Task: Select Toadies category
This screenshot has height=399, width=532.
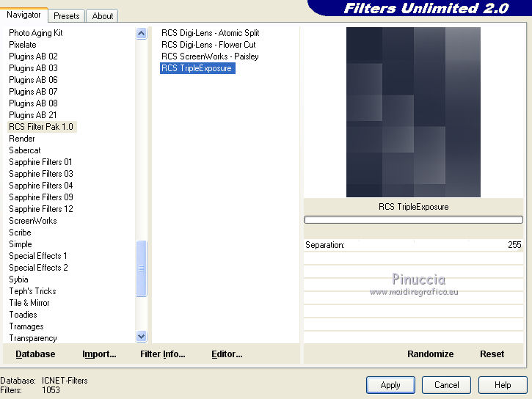Action: coord(23,315)
